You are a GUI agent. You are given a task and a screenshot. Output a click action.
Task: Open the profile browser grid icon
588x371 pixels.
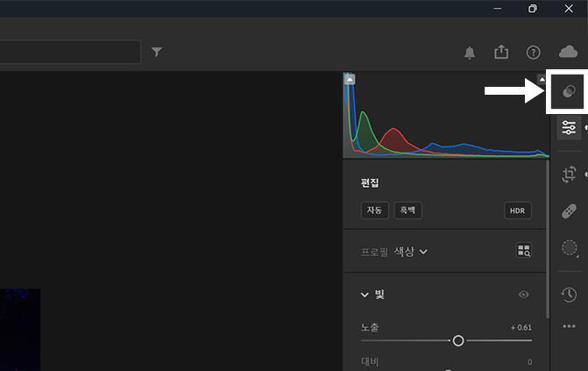tap(524, 252)
